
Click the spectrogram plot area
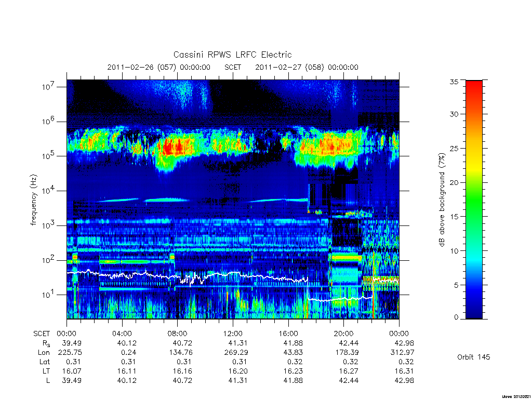233,199
